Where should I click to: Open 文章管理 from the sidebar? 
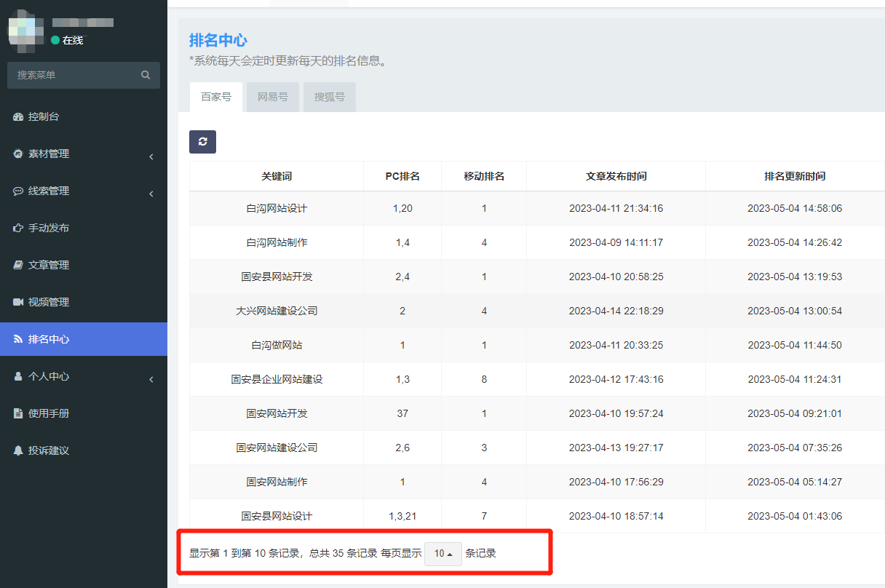pos(48,265)
